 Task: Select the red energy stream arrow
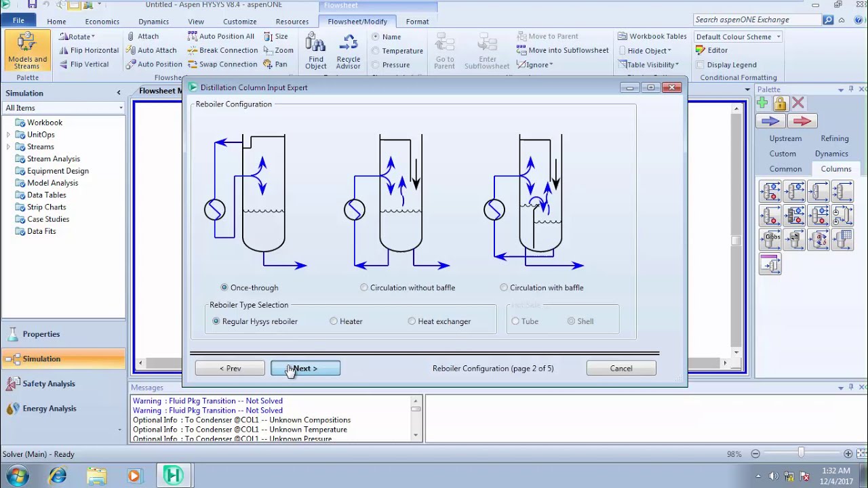click(802, 121)
